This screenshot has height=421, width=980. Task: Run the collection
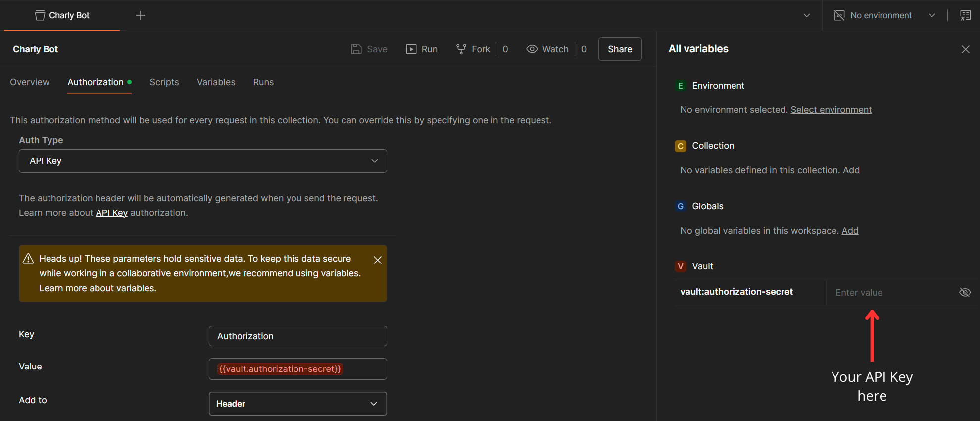point(422,49)
